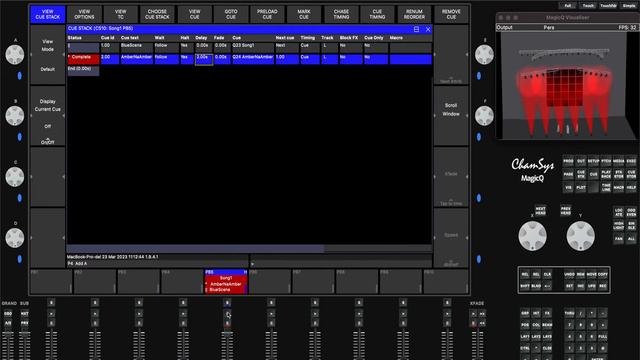Click the GOTO CUE button

click(x=231, y=14)
